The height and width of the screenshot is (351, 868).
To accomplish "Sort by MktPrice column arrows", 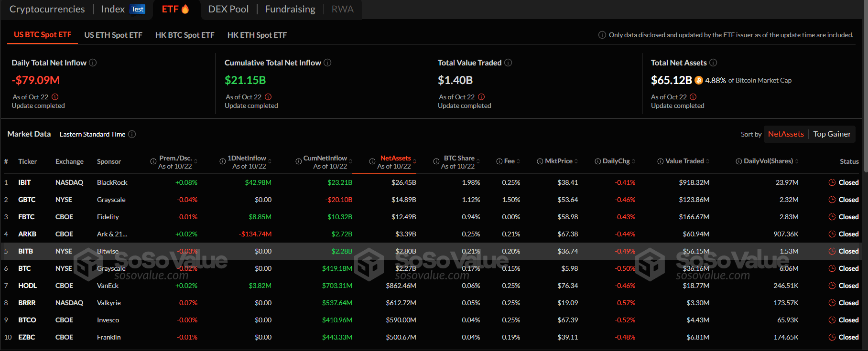I will (576, 161).
